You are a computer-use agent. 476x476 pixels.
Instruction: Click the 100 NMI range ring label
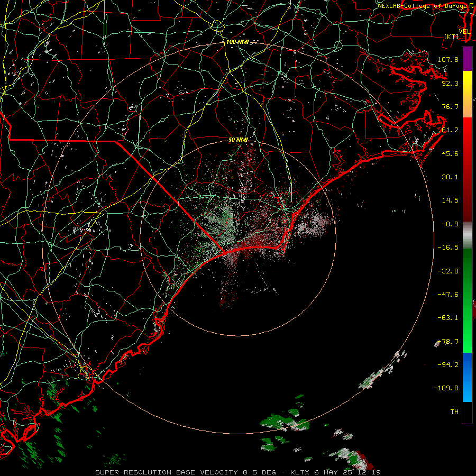point(237,42)
